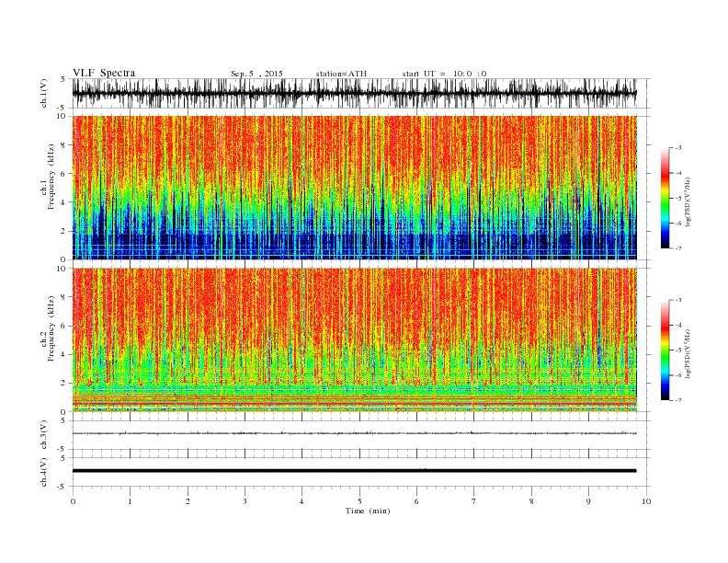Click time axis tick label "3"
Screen dimensions: 728x563
[x=245, y=501]
